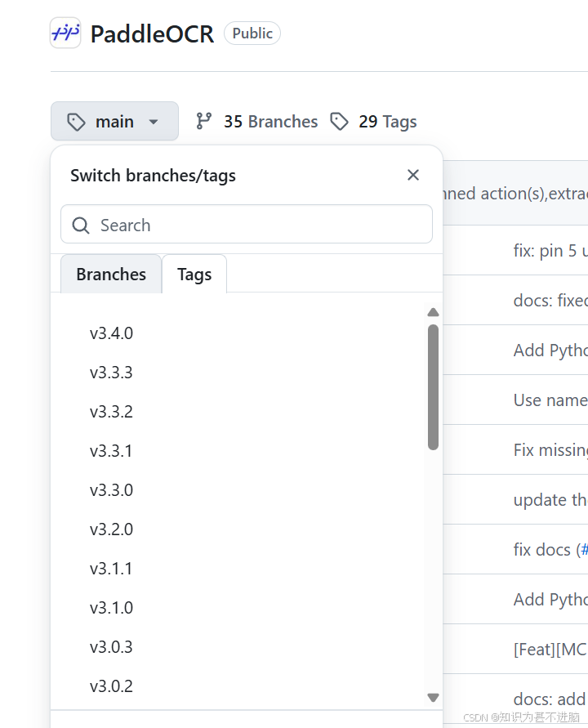Open the 35 Branches link
588x728 pixels.
[x=270, y=122]
